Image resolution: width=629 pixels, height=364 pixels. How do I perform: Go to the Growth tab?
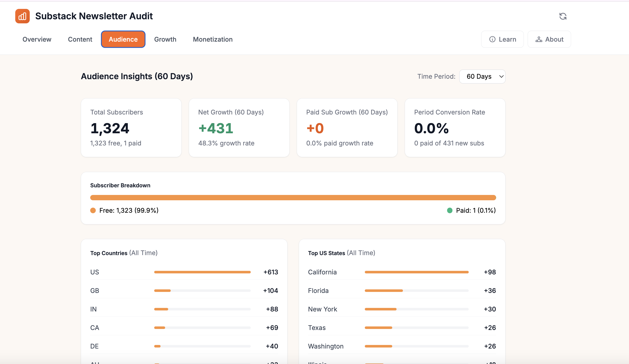165,39
